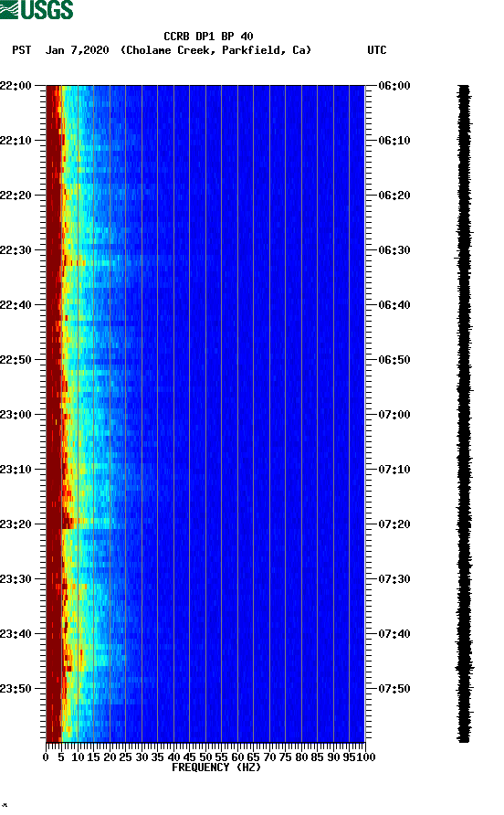Click the '06:20' UTC time label
The width and height of the screenshot is (504, 815).
tap(394, 196)
